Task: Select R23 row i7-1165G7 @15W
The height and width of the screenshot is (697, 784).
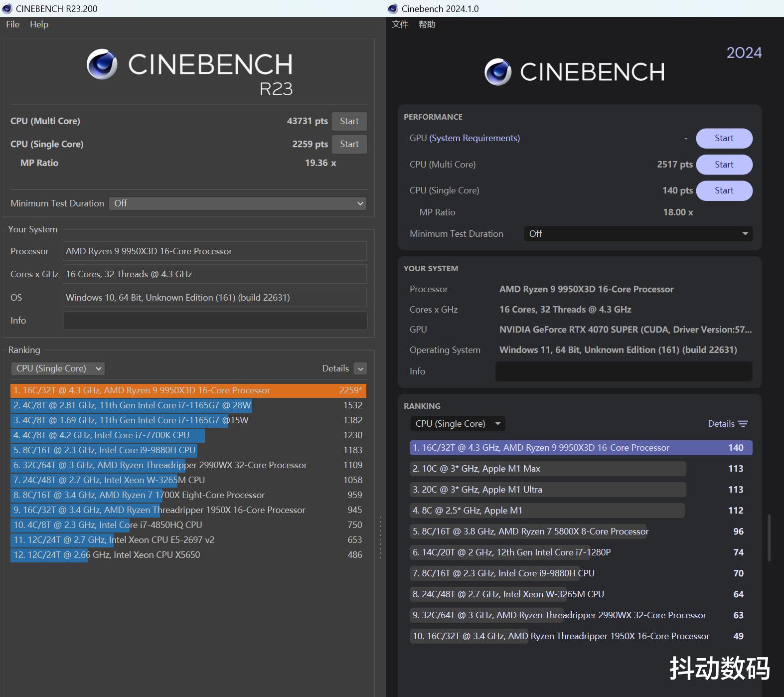Action: pos(188,420)
